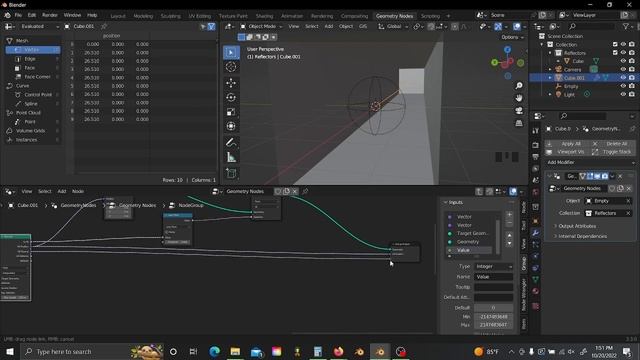Open the Material properties tab icon
The image size is (640, 360).
click(x=536, y=291)
